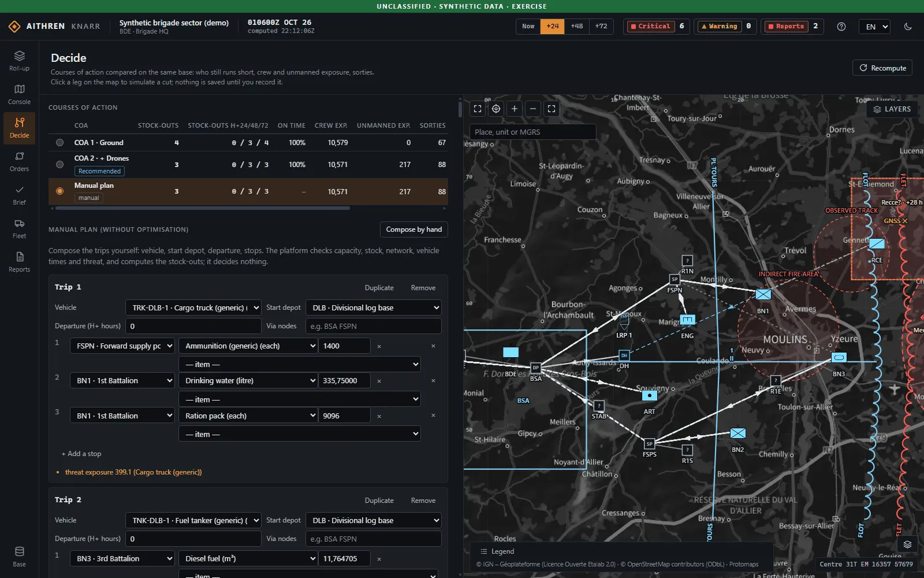Open the Ammunition (generic) item dropdown
This screenshot has height=578, width=924.
(248, 346)
